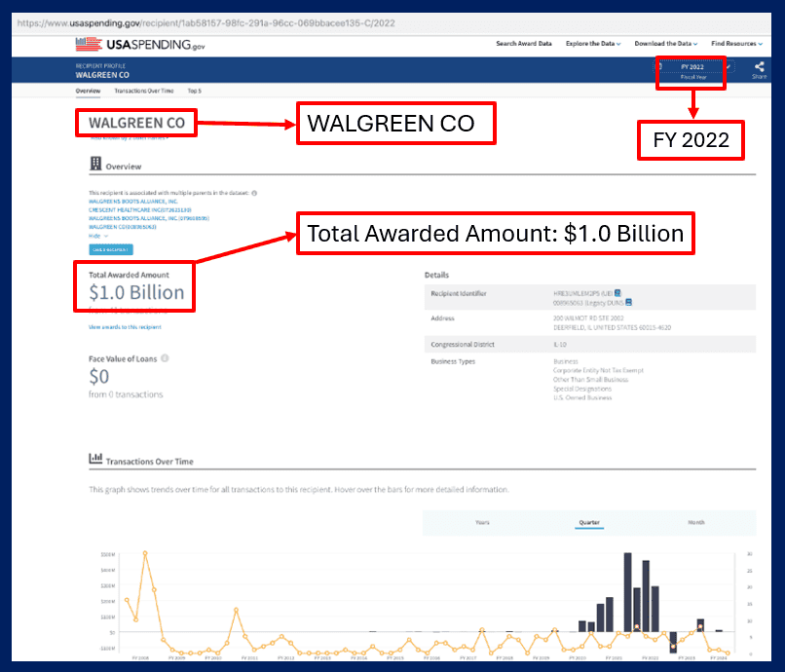Switch chart view to Years
Image resolution: width=785 pixels, height=672 pixels.
pyautogui.click(x=482, y=522)
